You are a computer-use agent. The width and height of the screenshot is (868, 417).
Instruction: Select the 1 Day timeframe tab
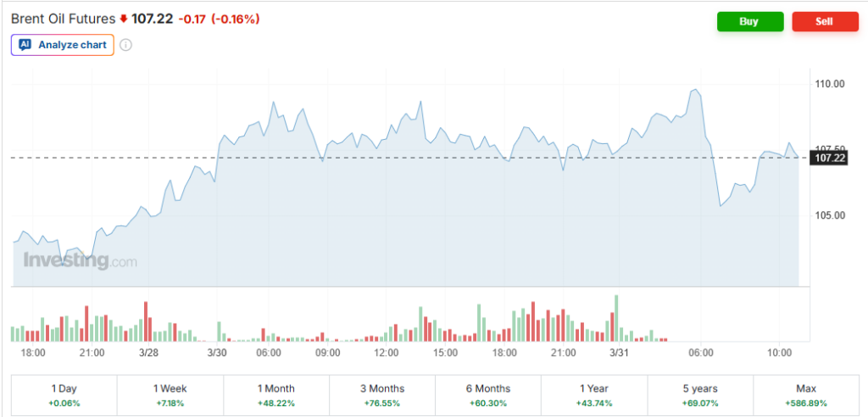tap(64, 395)
